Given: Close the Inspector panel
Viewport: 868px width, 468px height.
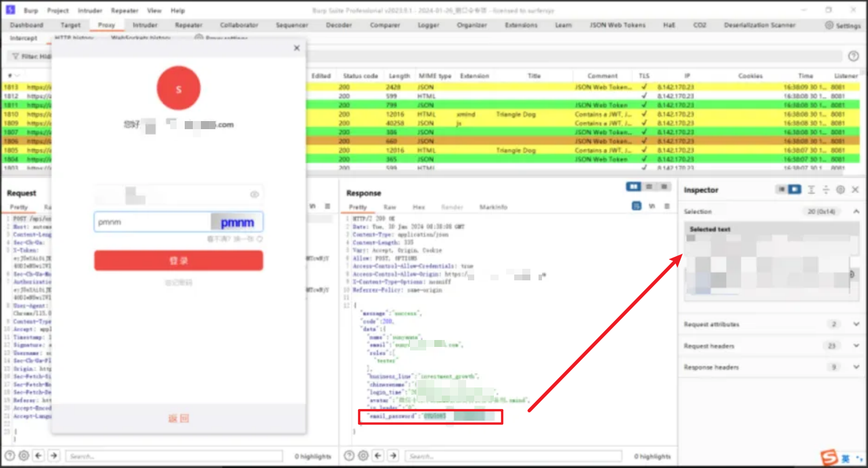Looking at the screenshot, I should tap(855, 190).
